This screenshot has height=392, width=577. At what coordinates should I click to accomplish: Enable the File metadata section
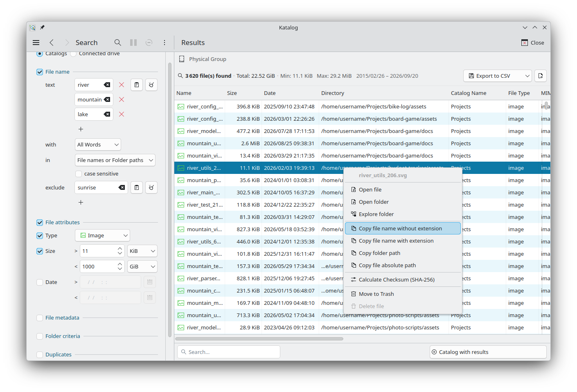[x=40, y=318]
